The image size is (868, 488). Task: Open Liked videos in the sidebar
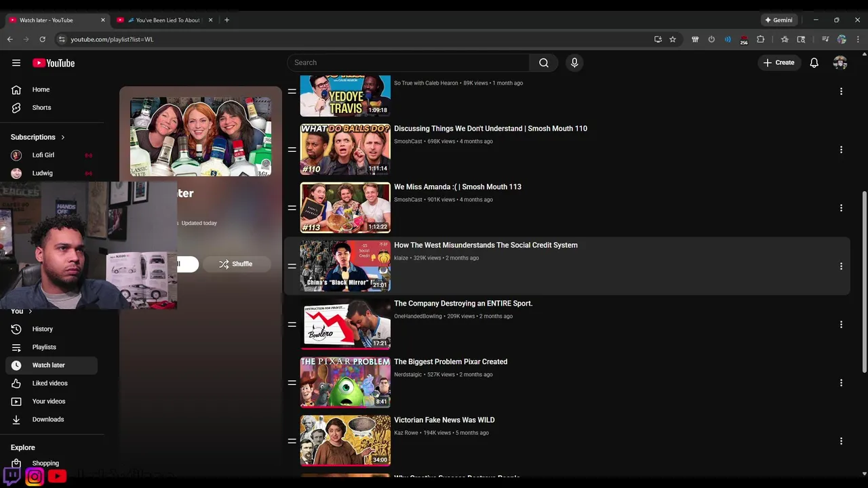[x=51, y=384]
